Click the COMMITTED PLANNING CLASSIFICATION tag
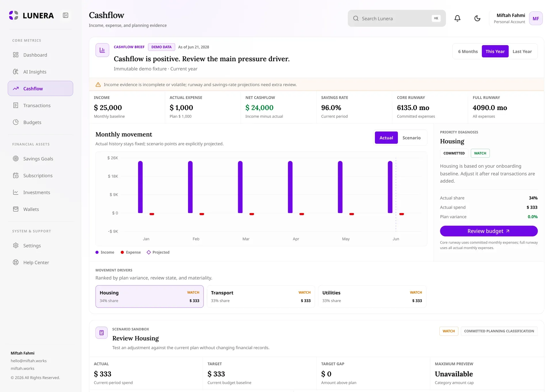552x392 pixels. [499, 331]
